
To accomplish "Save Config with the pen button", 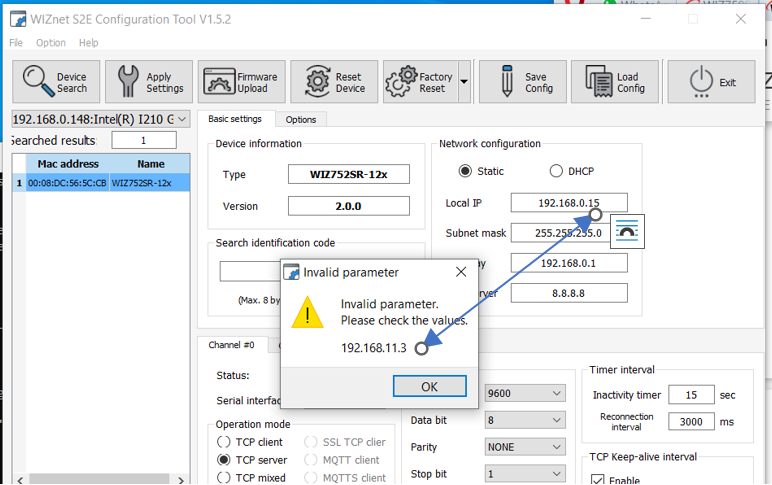I will pos(523,82).
